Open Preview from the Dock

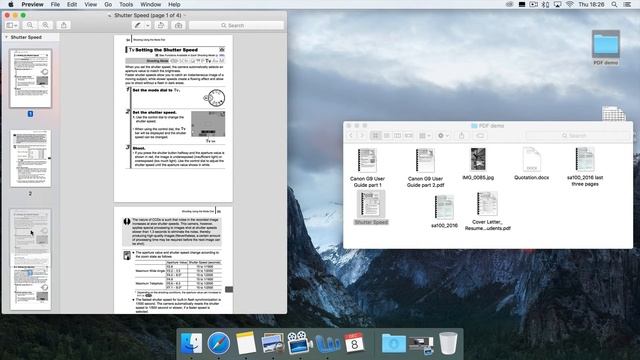(x=273, y=343)
